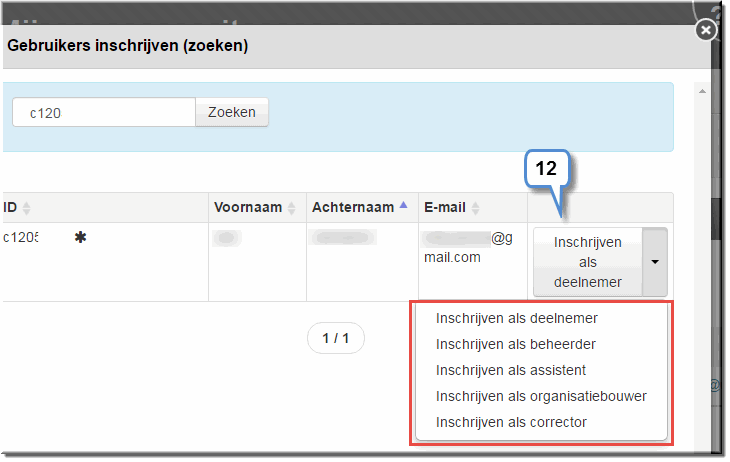
Task: Select Inschrijven als corrector
Action: tap(511, 423)
